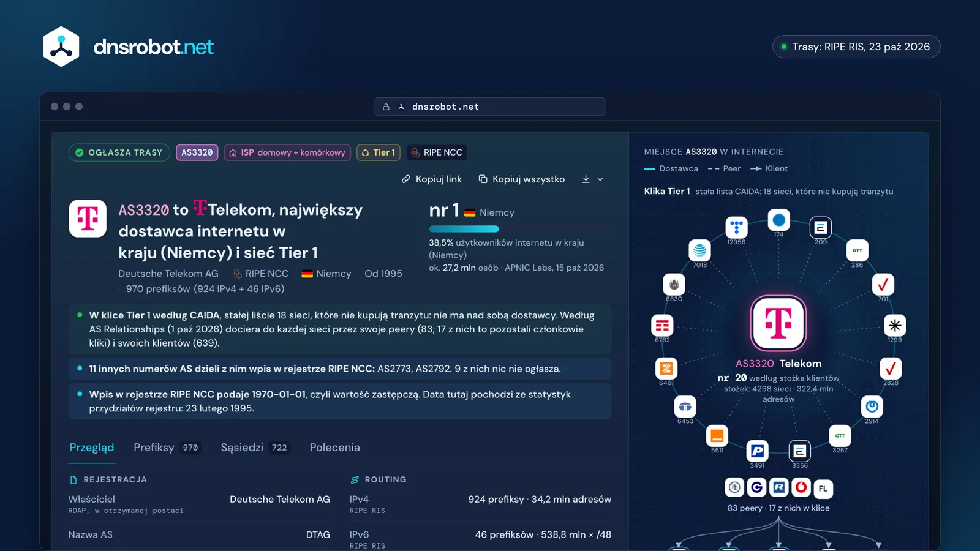Open the Tata node labeled 6453
The height and width of the screenshot is (551, 980).
click(685, 407)
